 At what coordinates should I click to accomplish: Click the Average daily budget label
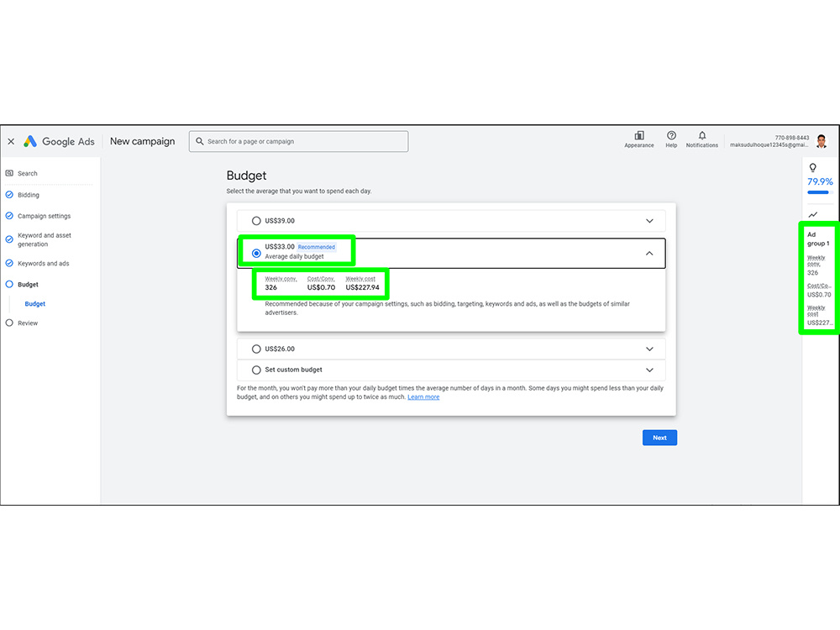[x=294, y=256]
